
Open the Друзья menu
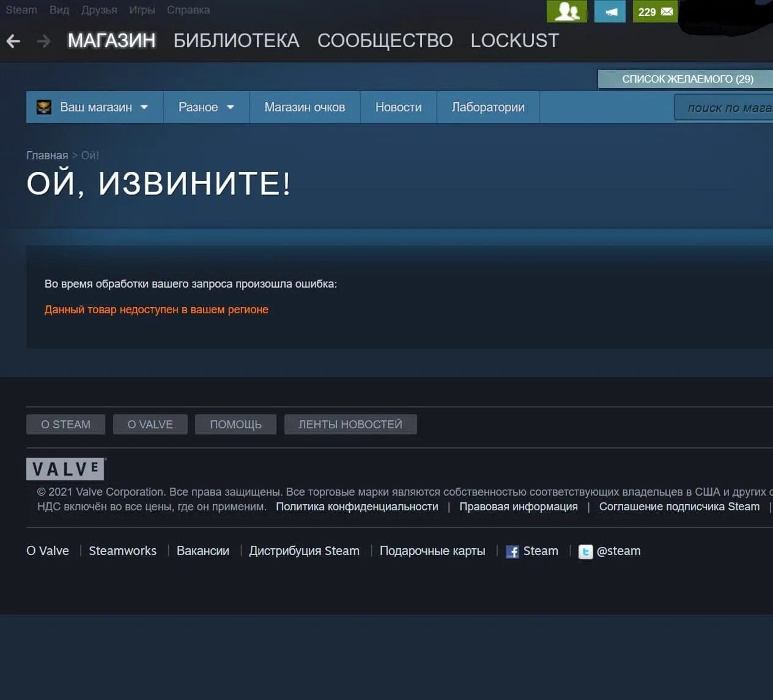click(x=99, y=10)
